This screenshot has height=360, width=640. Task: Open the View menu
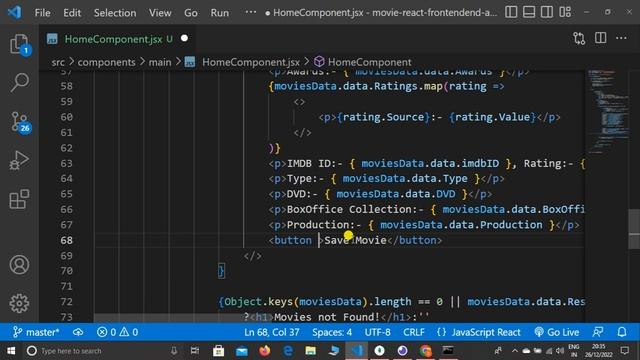tap(160, 13)
